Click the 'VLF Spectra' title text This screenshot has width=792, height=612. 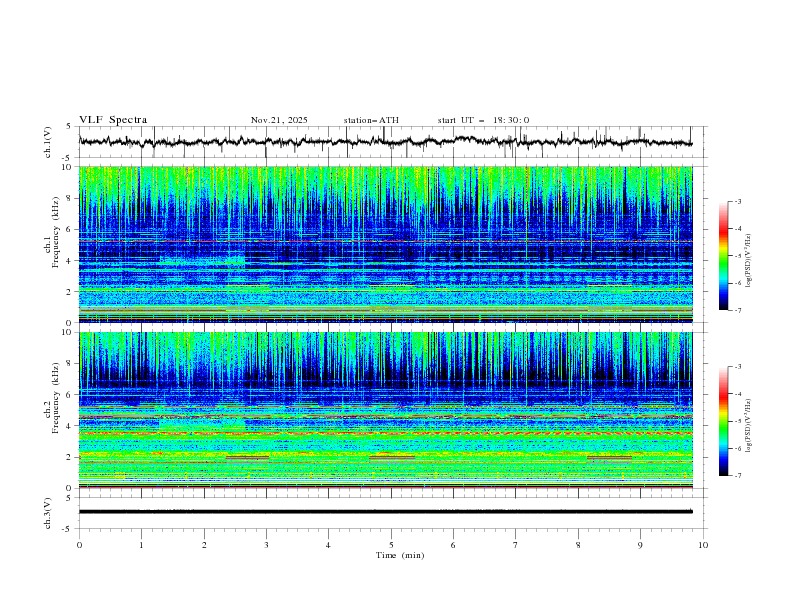tap(113, 120)
